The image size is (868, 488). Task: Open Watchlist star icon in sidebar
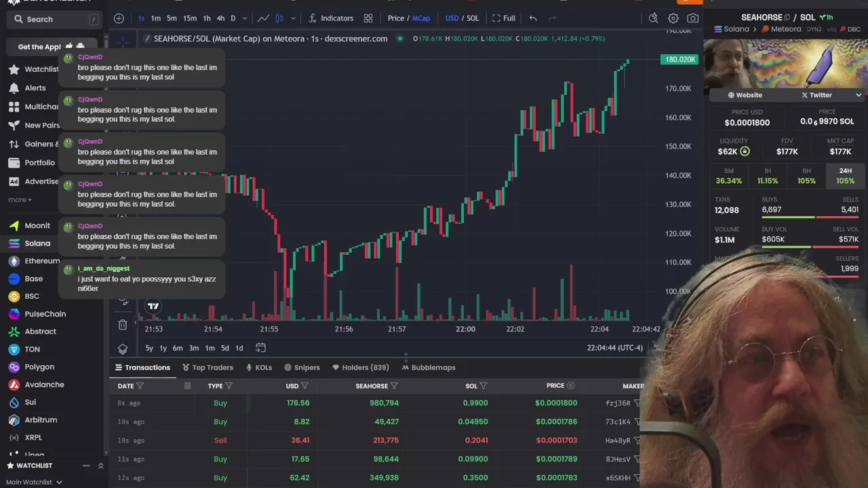14,69
